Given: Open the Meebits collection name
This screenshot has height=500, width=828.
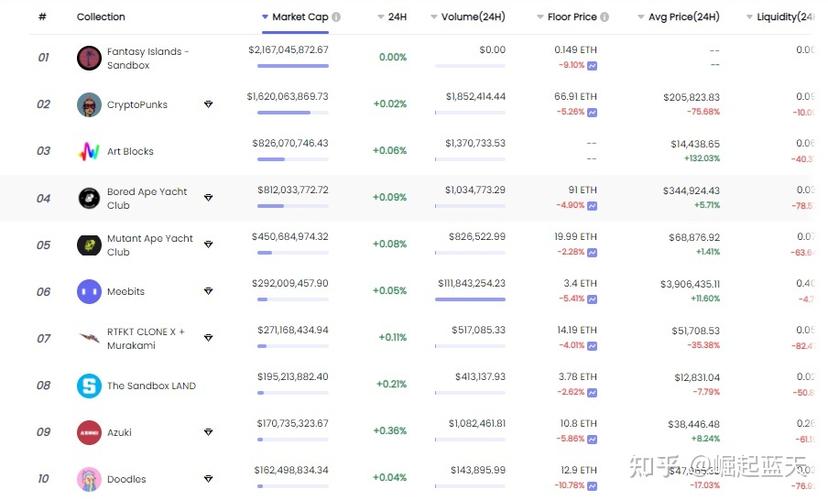Looking at the screenshot, I should 126,291.
